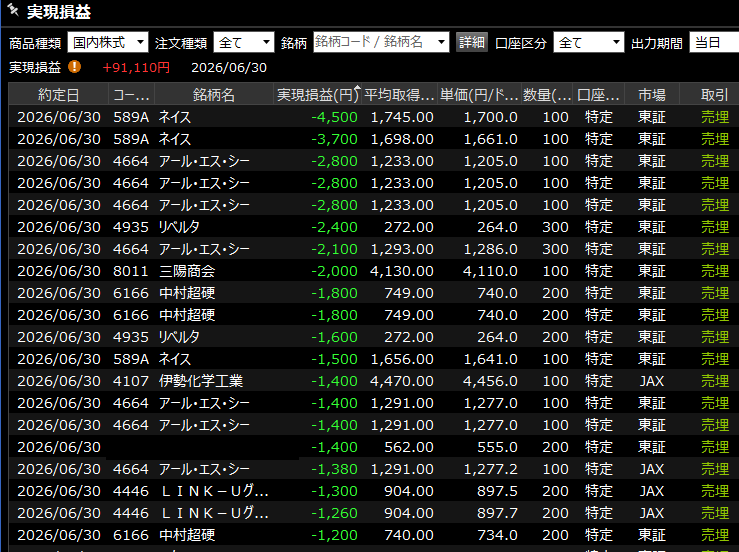Click the 734.0 unit price cell
The height and width of the screenshot is (552, 739).
click(x=497, y=535)
